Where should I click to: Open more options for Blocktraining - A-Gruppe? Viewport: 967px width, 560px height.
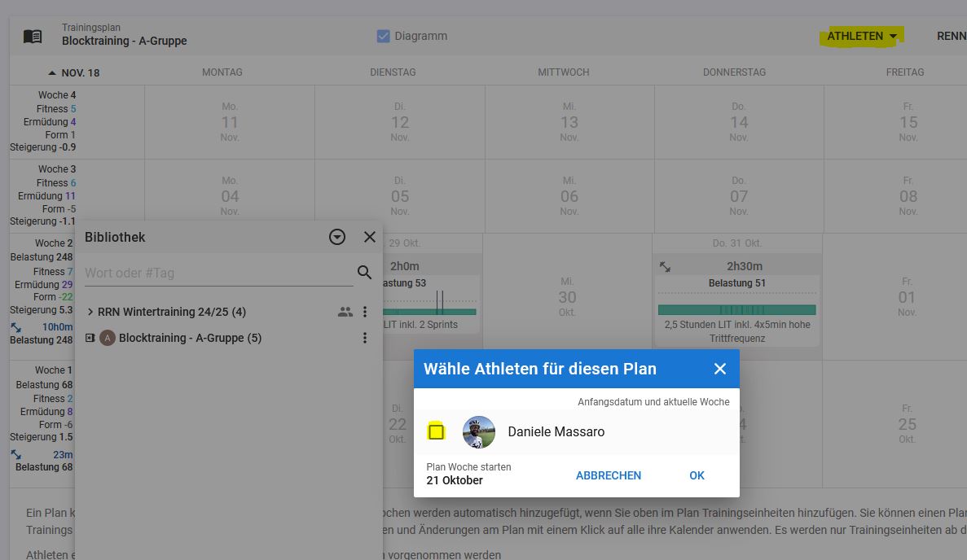(365, 338)
